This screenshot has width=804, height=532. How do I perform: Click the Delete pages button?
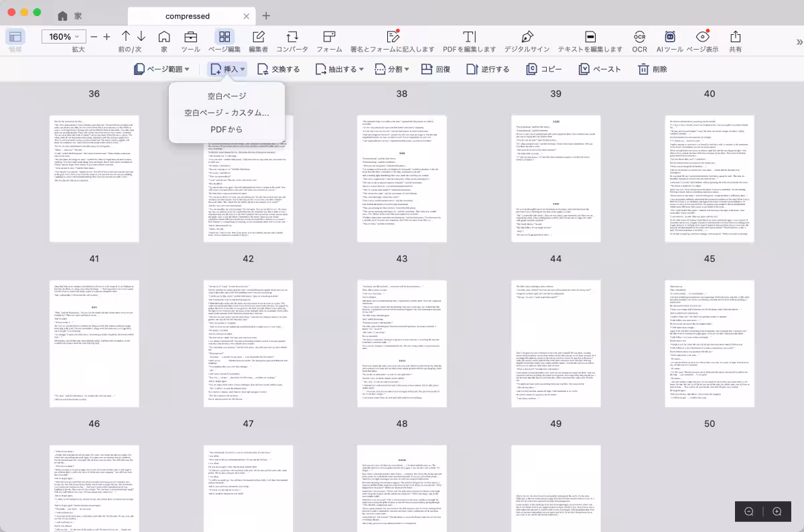click(652, 69)
